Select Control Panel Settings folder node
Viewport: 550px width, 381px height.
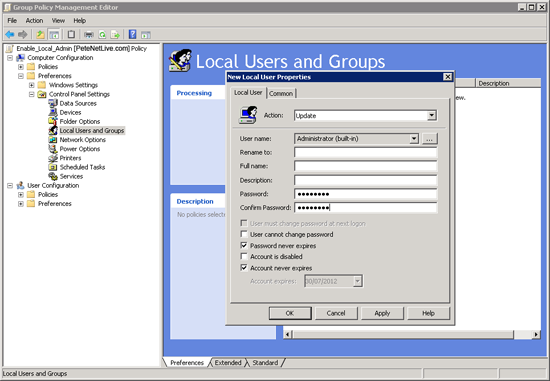[x=79, y=94]
